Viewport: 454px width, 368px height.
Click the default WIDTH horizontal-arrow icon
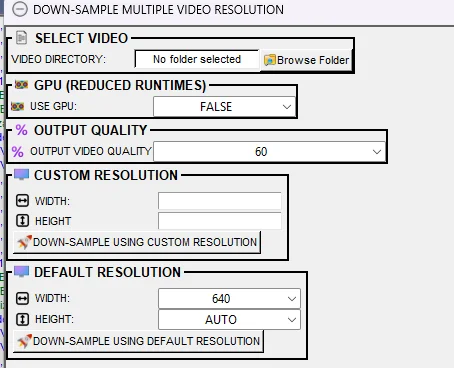tap(22, 298)
